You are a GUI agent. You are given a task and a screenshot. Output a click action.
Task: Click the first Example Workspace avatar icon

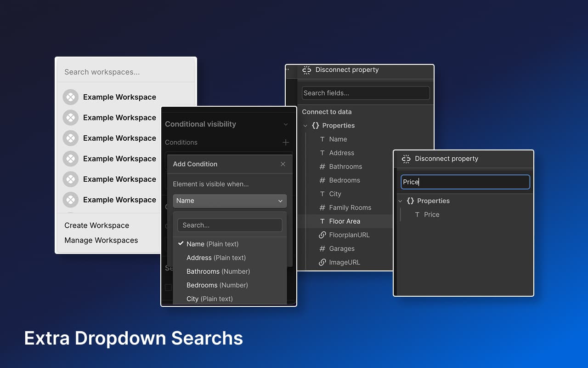click(70, 97)
